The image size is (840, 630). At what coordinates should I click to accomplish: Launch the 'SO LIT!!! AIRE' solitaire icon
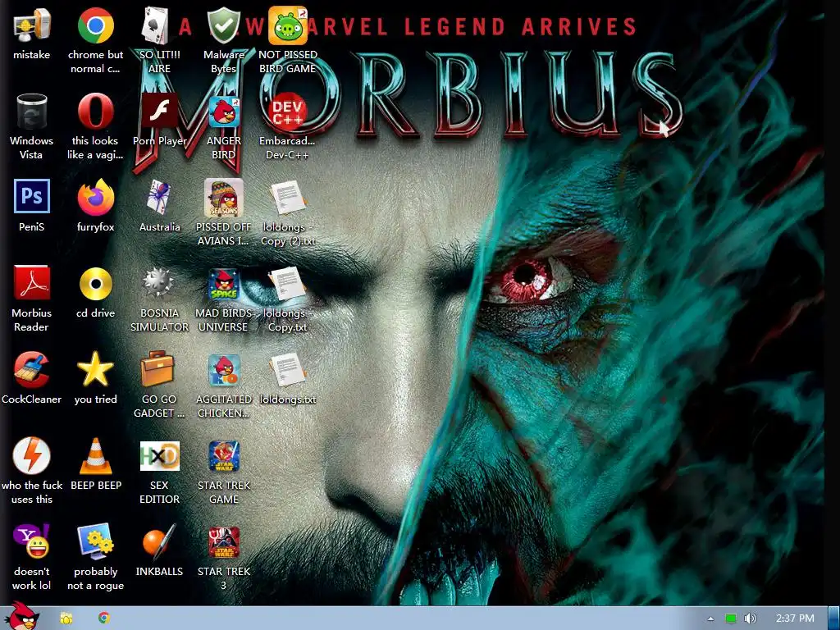pos(155,25)
